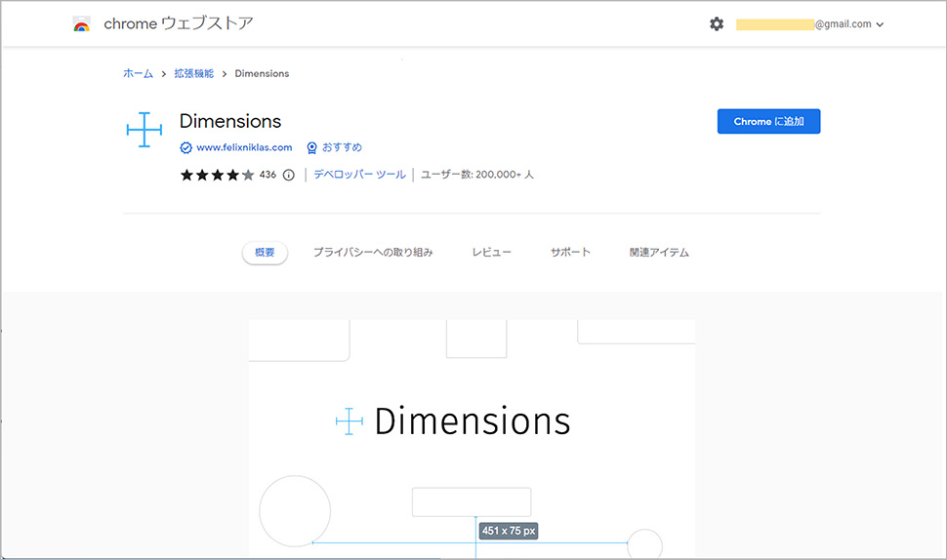Click the chrome ウェブストア header title
The height and width of the screenshot is (560, 947).
[x=178, y=23]
